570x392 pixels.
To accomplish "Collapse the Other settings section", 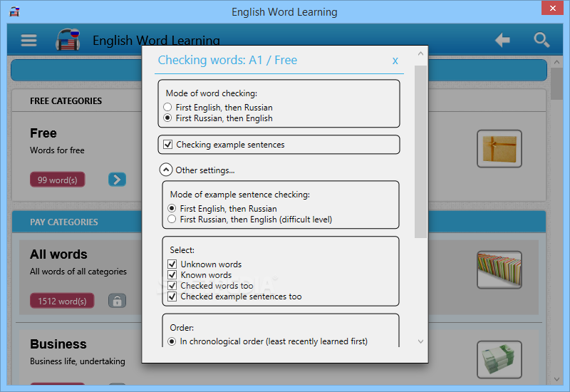I will (x=166, y=170).
